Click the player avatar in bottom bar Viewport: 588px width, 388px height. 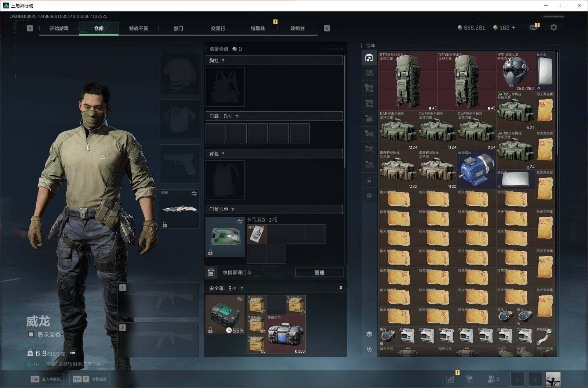(553, 379)
